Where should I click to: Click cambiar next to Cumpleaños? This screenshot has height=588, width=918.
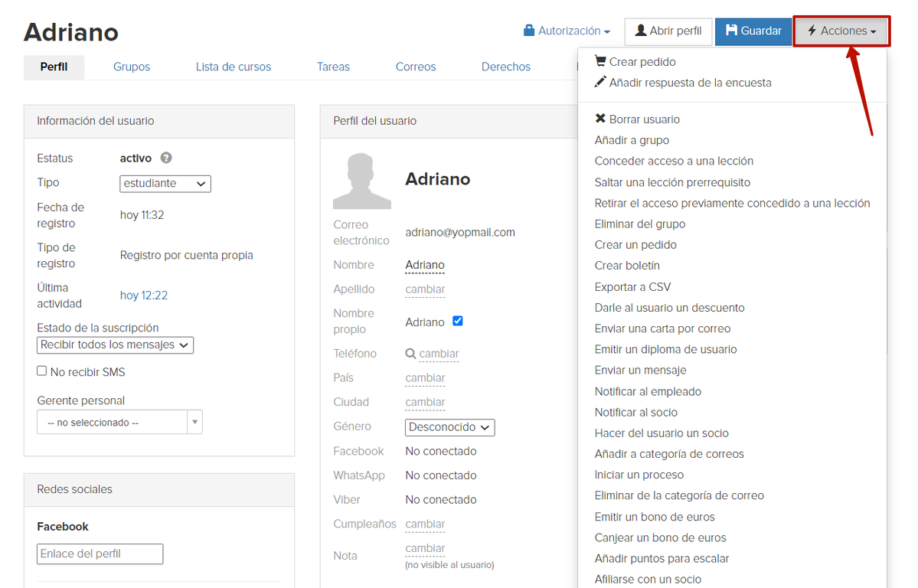425,524
